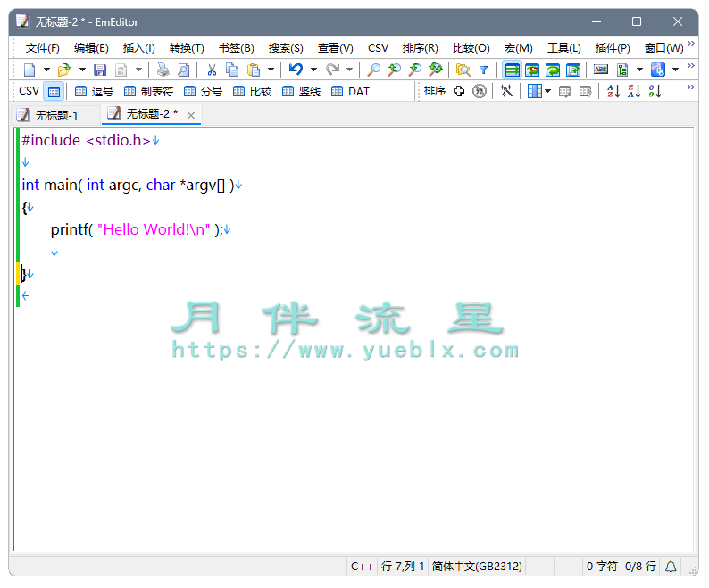Select the 竖线 pipe separated mode
The height and width of the screenshot is (588, 709).
302,92
